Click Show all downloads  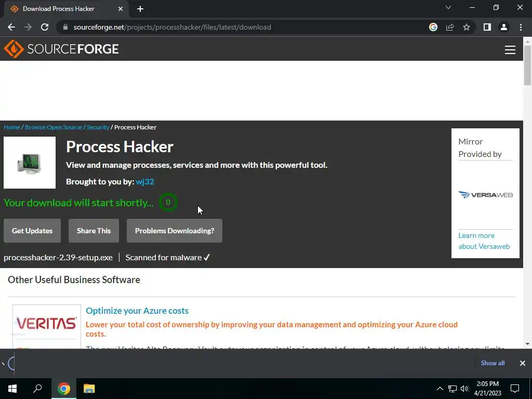[493, 363]
